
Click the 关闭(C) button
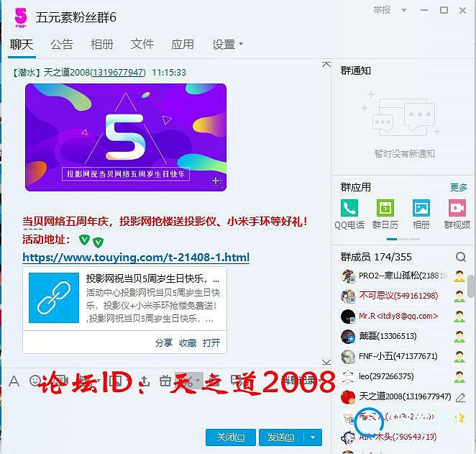coord(230,437)
